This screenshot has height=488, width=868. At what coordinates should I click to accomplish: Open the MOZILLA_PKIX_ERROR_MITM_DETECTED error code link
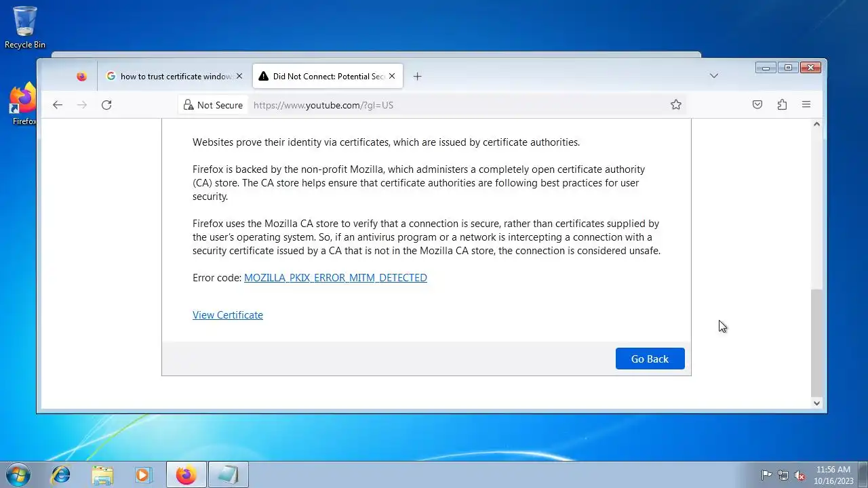point(335,277)
